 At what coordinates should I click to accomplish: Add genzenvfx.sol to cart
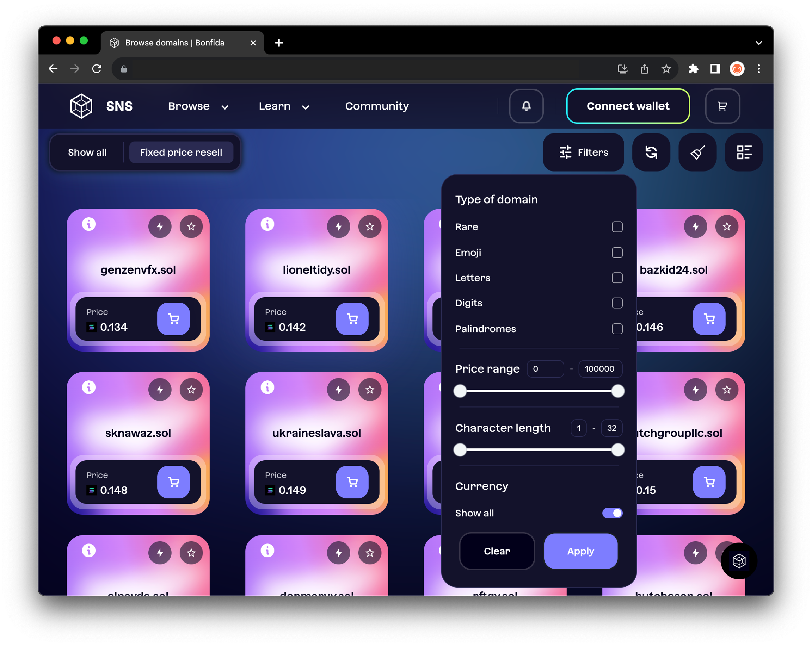(x=173, y=319)
